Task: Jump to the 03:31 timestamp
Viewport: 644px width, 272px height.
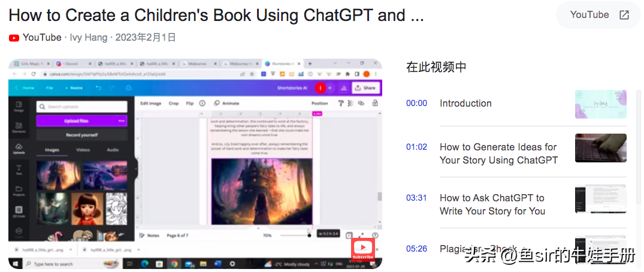Action: click(416, 198)
